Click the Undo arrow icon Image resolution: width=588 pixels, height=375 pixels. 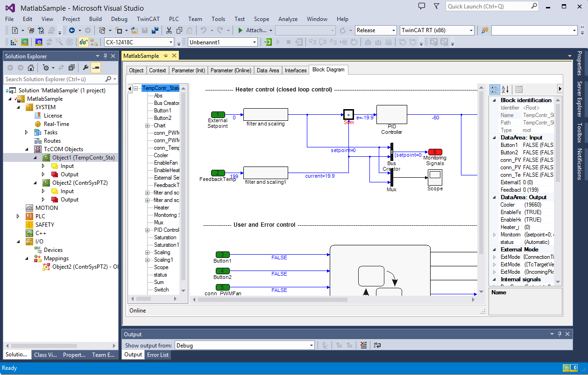pos(204,30)
